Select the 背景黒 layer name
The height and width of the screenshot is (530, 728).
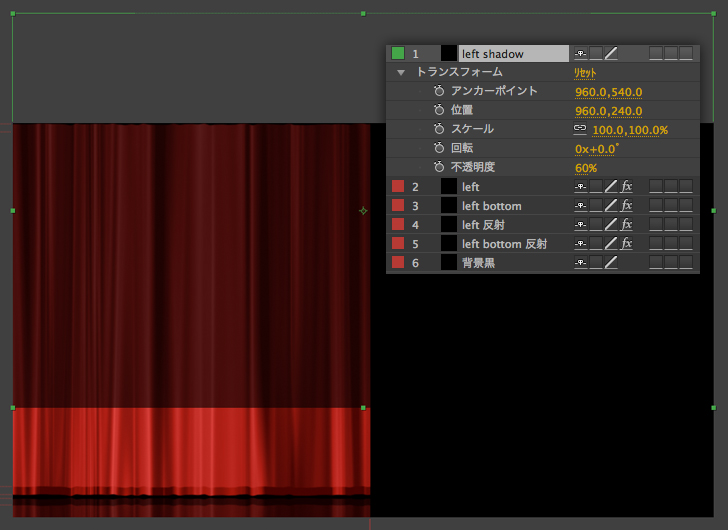tap(478, 263)
